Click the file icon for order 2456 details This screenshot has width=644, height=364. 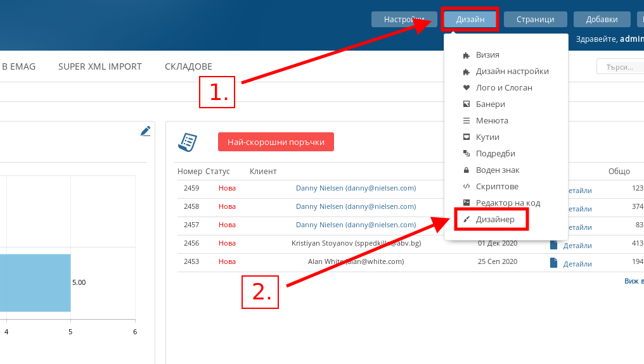click(x=553, y=245)
